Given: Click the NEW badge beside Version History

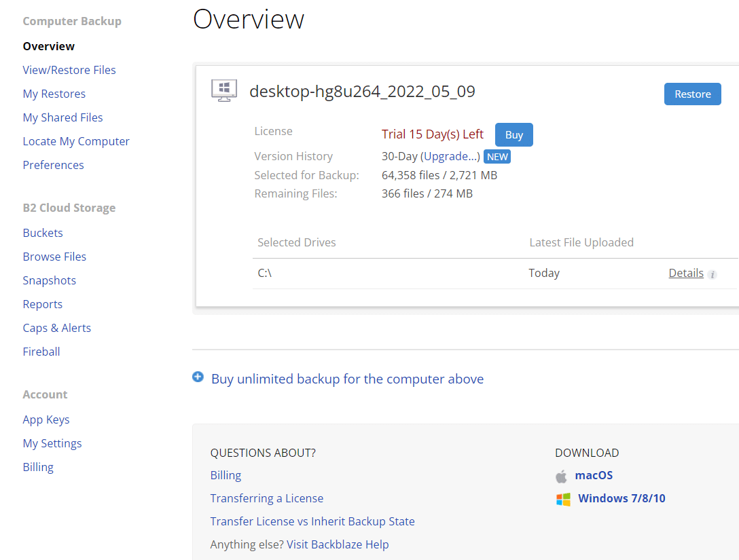Looking at the screenshot, I should click(x=497, y=157).
